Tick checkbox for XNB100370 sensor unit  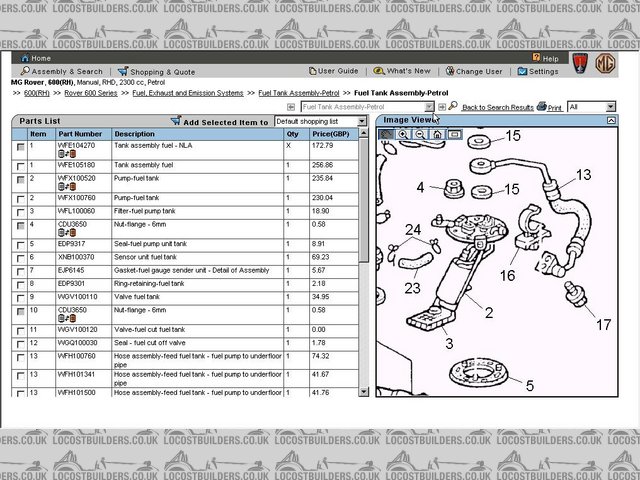click(20, 259)
